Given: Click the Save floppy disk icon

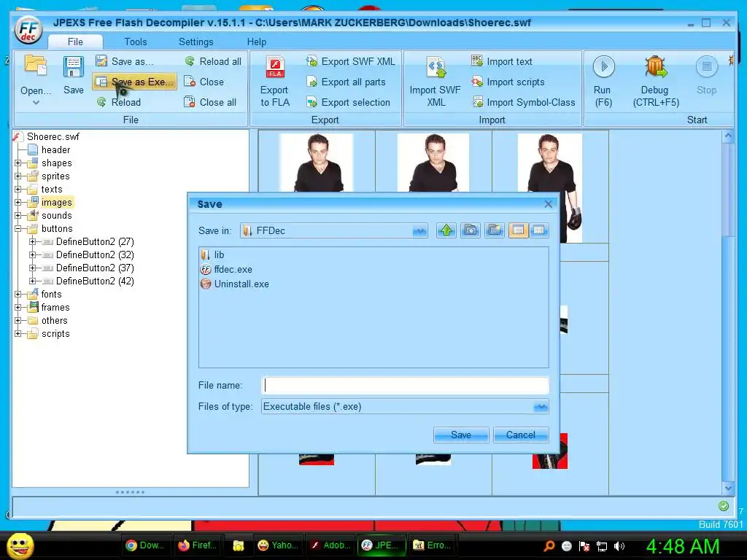Looking at the screenshot, I should point(74,66).
